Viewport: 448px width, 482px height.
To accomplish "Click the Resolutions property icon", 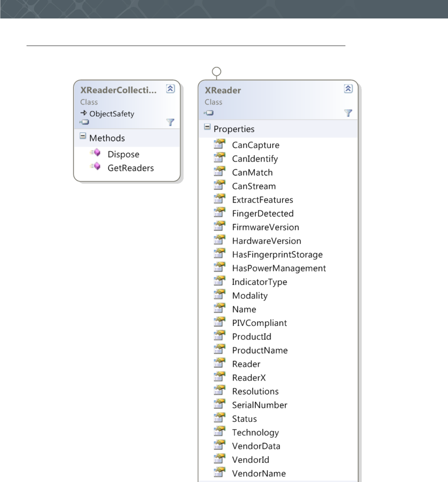I will [x=219, y=390].
